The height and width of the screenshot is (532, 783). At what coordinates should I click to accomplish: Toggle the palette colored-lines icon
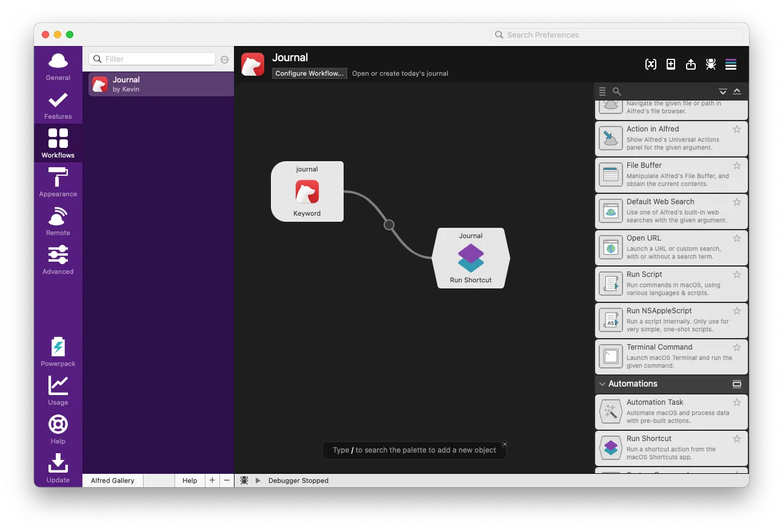[x=731, y=64]
